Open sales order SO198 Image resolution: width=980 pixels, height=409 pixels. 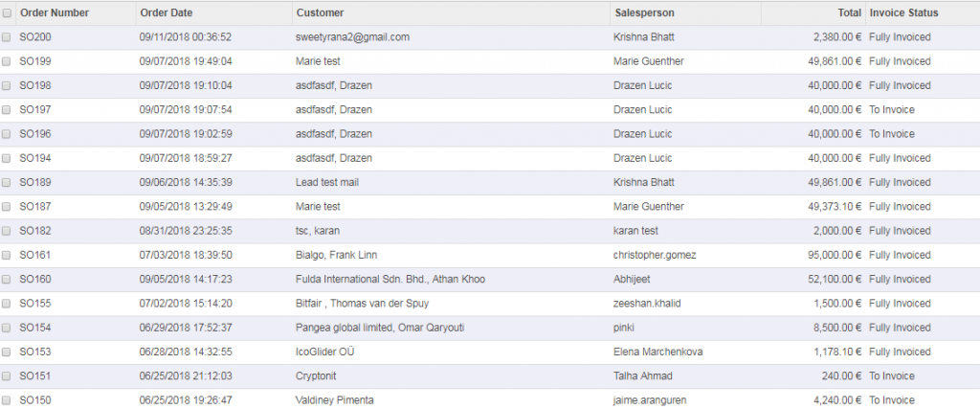(x=35, y=85)
